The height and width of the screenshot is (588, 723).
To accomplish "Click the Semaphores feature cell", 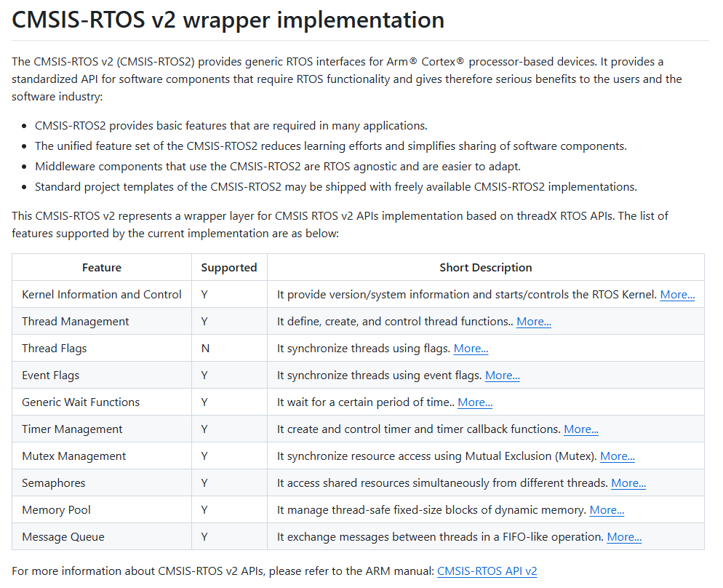I will click(x=102, y=483).
